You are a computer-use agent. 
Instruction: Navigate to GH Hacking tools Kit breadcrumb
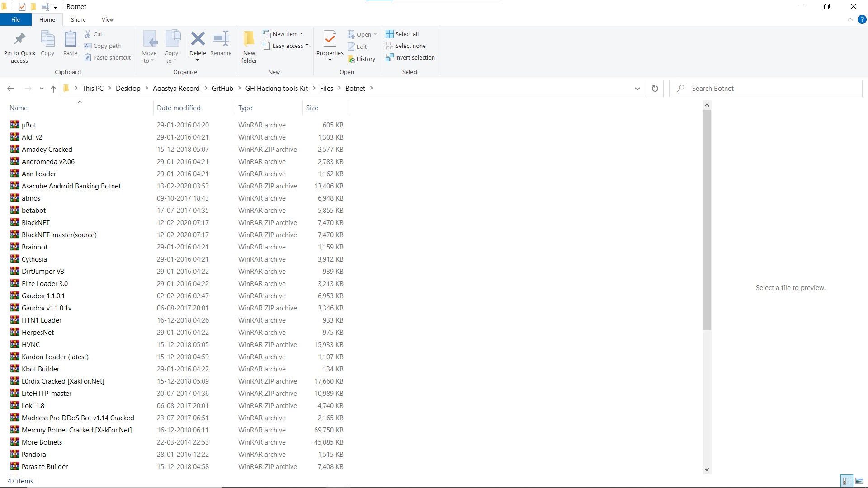[277, 88]
